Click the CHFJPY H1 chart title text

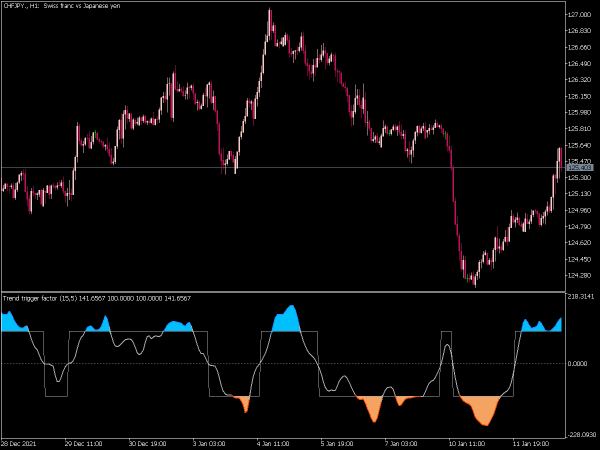tap(62, 6)
